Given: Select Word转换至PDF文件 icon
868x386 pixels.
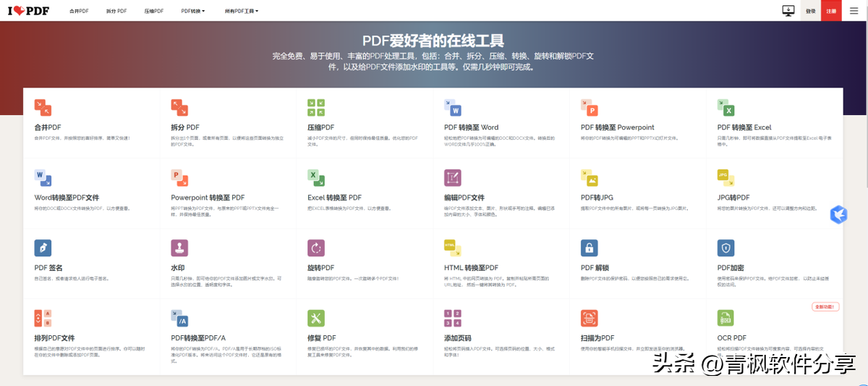Looking at the screenshot, I should click(x=43, y=177).
